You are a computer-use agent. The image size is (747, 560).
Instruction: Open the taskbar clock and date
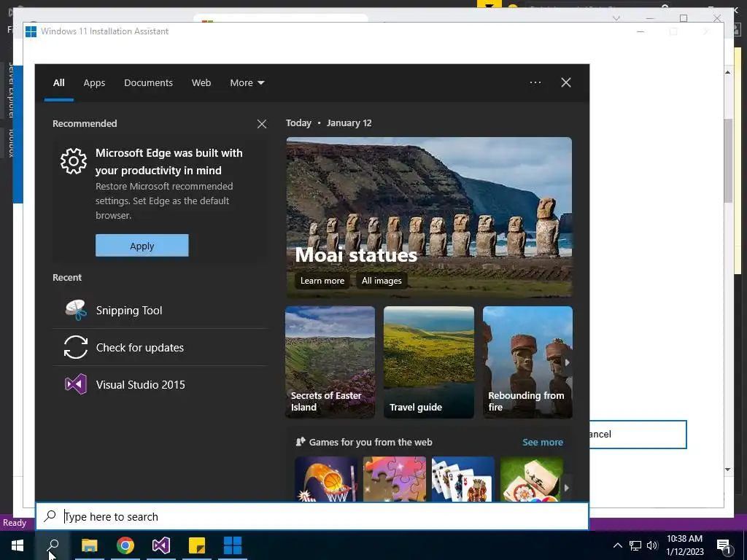click(x=684, y=545)
